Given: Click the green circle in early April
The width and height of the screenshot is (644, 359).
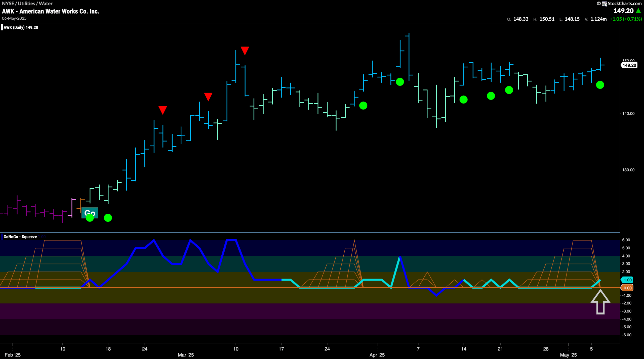Looking at the screenshot, I should tap(400, 82).
